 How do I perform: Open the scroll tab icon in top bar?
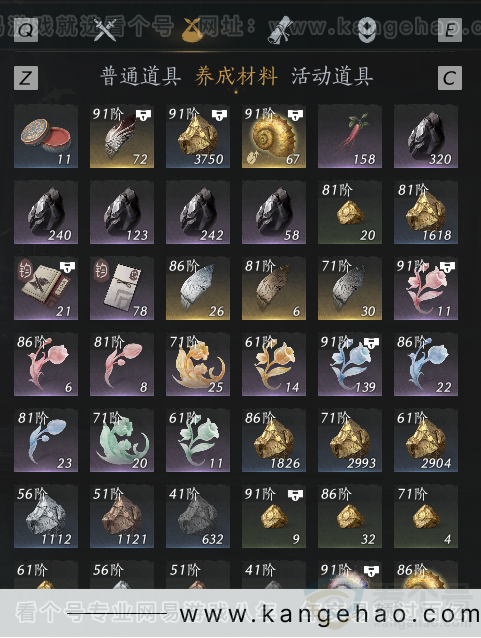(280, 30)
